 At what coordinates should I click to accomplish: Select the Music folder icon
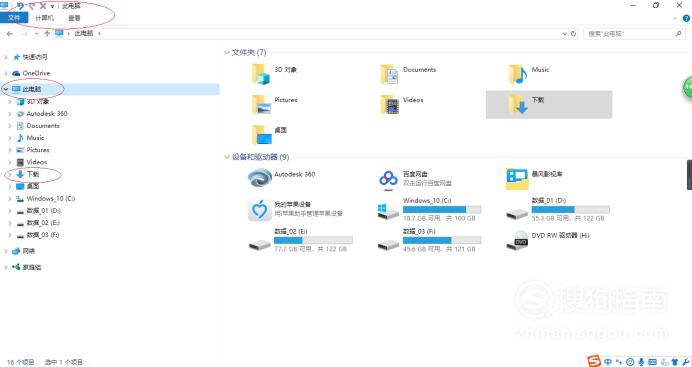518,75
